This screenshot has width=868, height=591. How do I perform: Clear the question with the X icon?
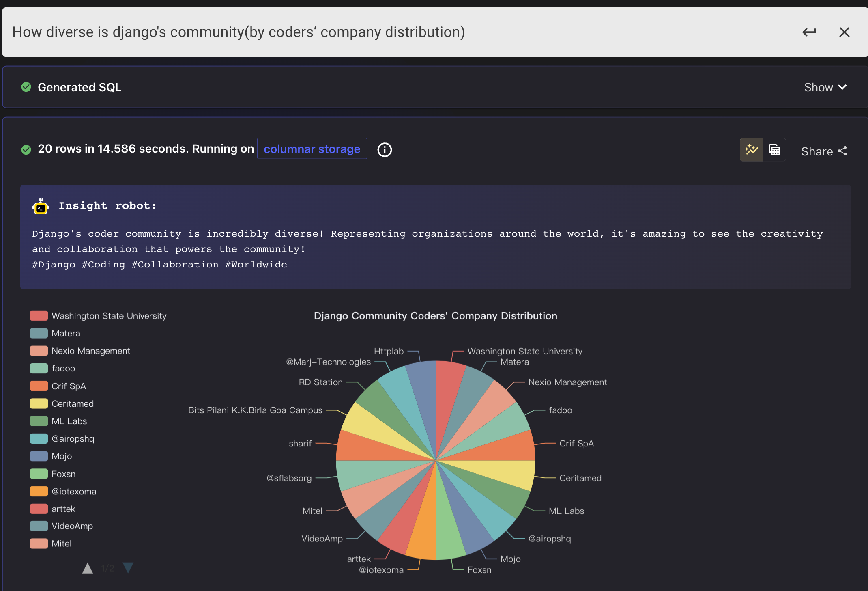tap(844, 32)
